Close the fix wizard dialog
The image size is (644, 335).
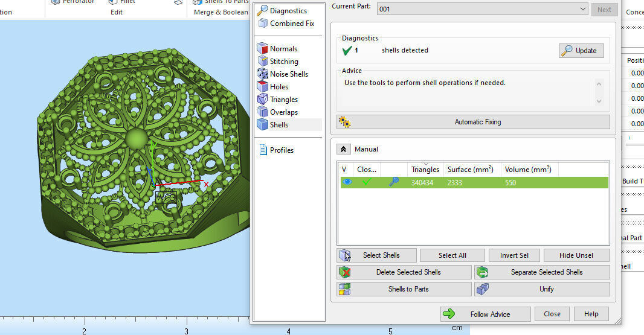[552, 314]
